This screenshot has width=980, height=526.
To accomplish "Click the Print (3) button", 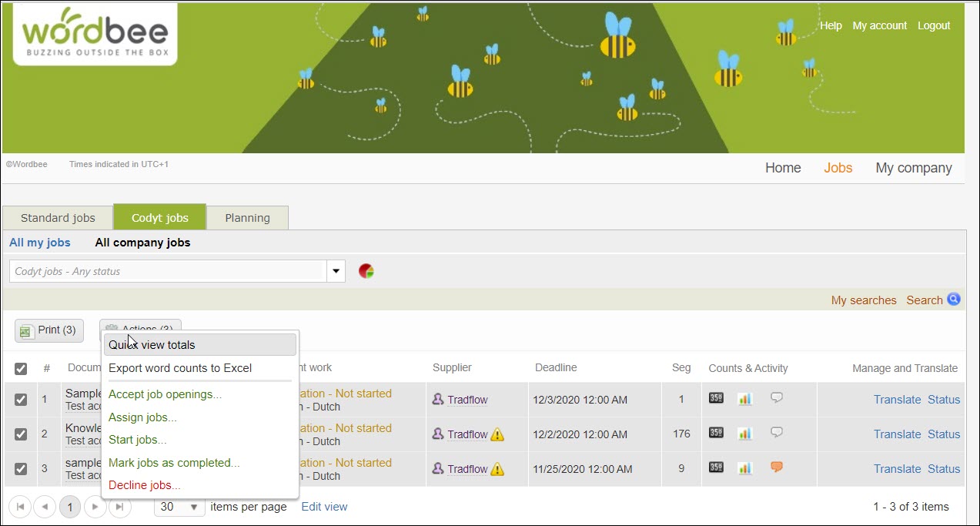I will pyautogui.click(x=49, y=330).
